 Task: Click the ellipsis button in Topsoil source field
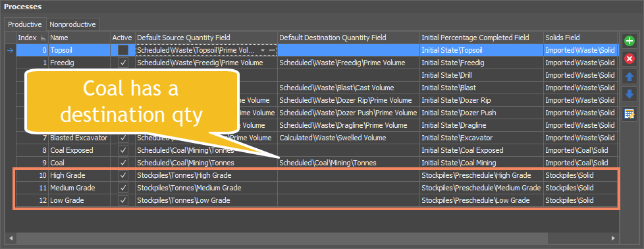click(272, 50)
